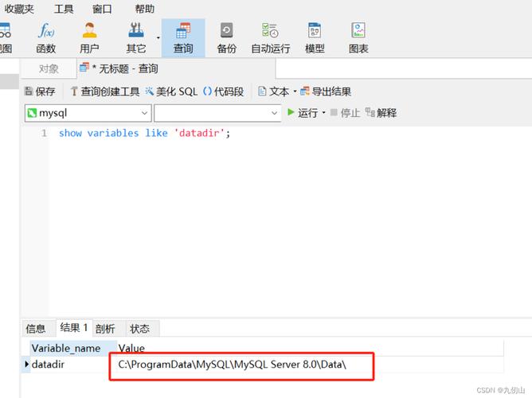
Task: Open 查询创建工具 (Query Builder)
Action: [105, 92]
